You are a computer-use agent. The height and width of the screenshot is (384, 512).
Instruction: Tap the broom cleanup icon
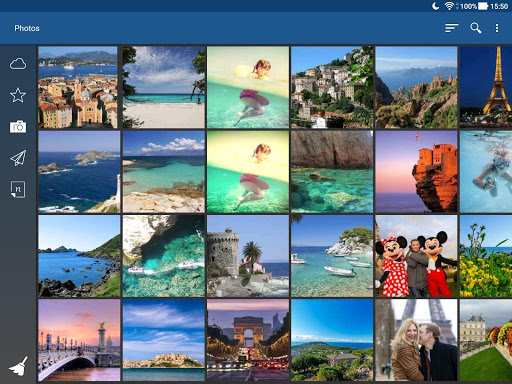pos(18,366)
